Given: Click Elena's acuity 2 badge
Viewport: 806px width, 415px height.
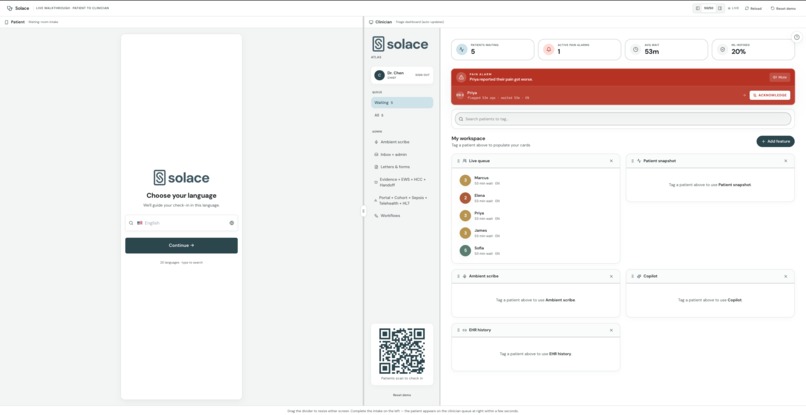Looking at the screenshot, I should [x=465, y=198].
